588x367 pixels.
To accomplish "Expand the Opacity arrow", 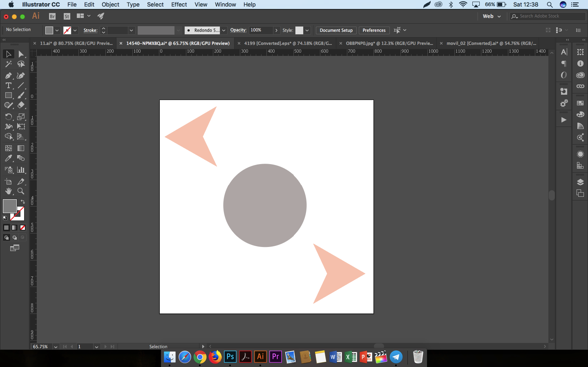I will click(276, 30).
